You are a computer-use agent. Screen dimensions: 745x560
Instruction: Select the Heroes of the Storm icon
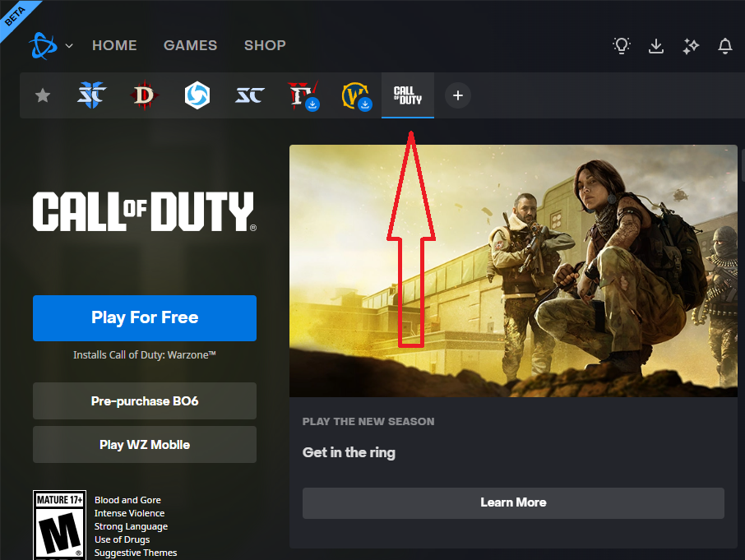197,95
